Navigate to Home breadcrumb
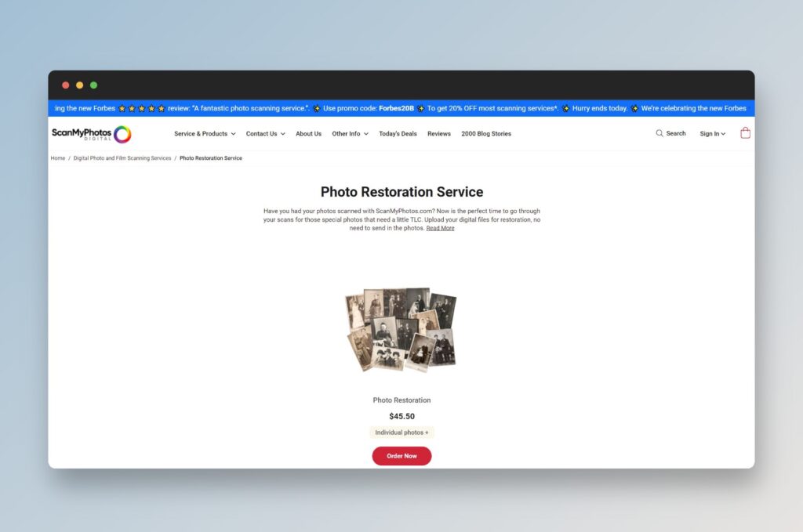The image size is (803, 532). pyautogui.click(x=58, y=158)
